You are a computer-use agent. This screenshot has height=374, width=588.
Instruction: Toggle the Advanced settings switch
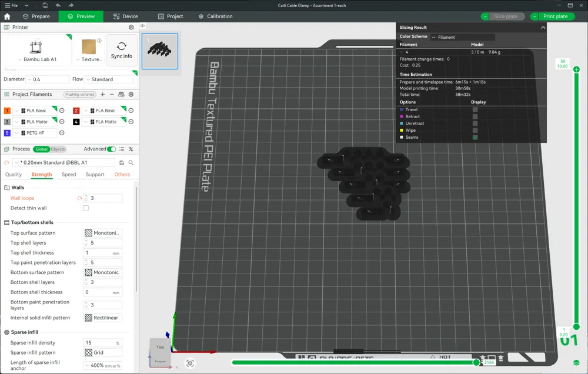111,149
